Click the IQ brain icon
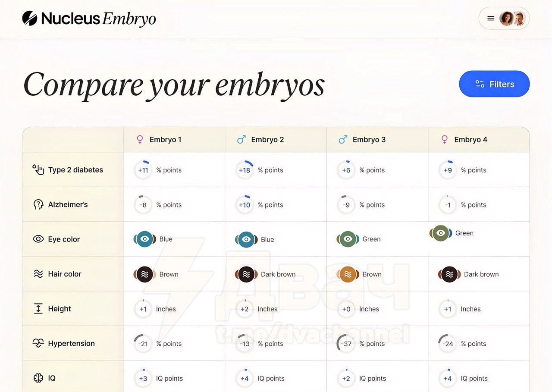Viewport: 552px width, 392px height. (38, 378)
